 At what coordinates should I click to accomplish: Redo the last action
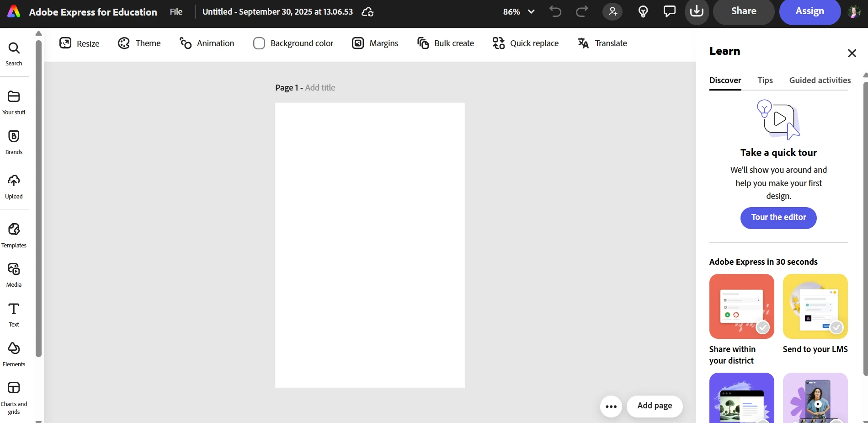(x=582, y=11)
